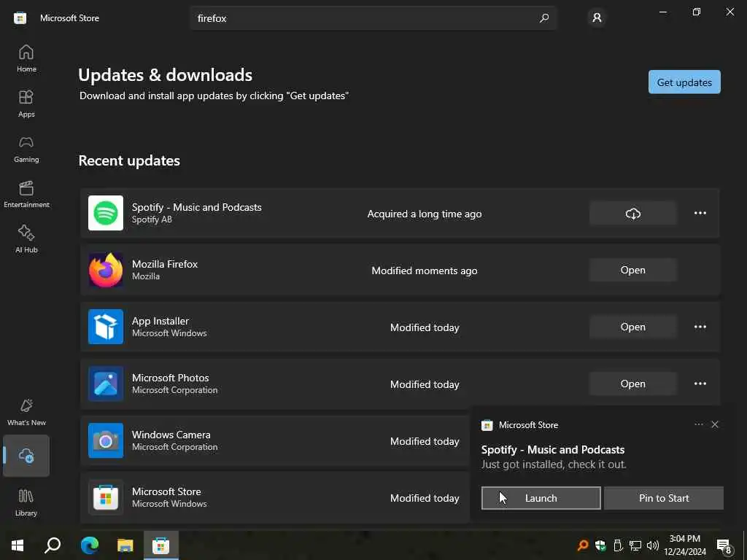Open Microsoft Photos with its Open button
Viewport: 747px width, 560px height.
point(632,384)
